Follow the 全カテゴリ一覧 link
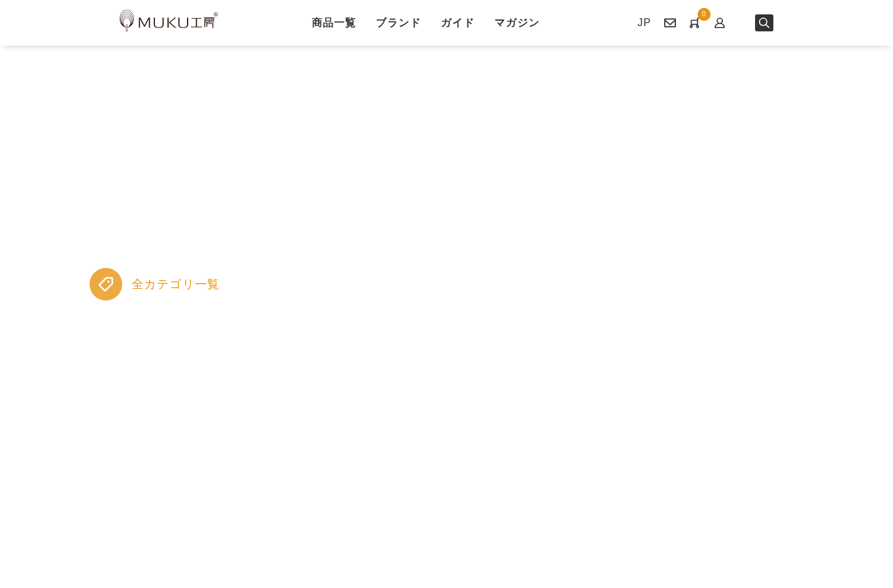The image size is (893, 588). point(175,284)
